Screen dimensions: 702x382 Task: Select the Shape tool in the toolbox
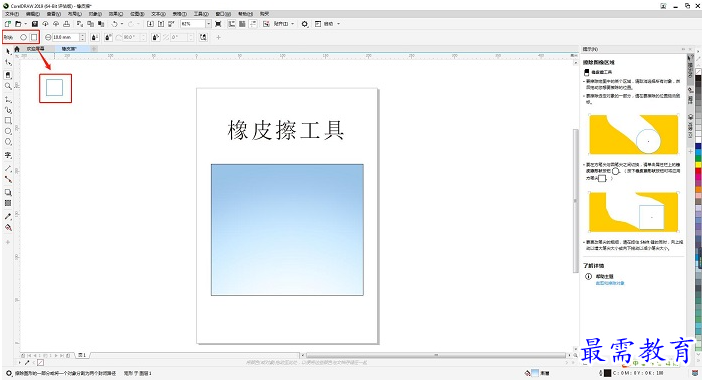8,63
